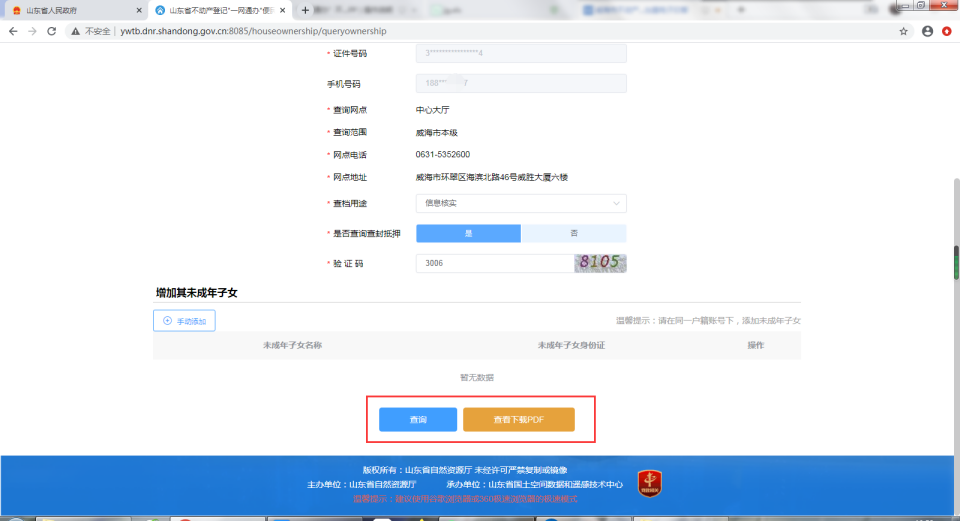Screen dimensions: 960x521
Task: Click the browser back arrow
Action: point(13,31)
